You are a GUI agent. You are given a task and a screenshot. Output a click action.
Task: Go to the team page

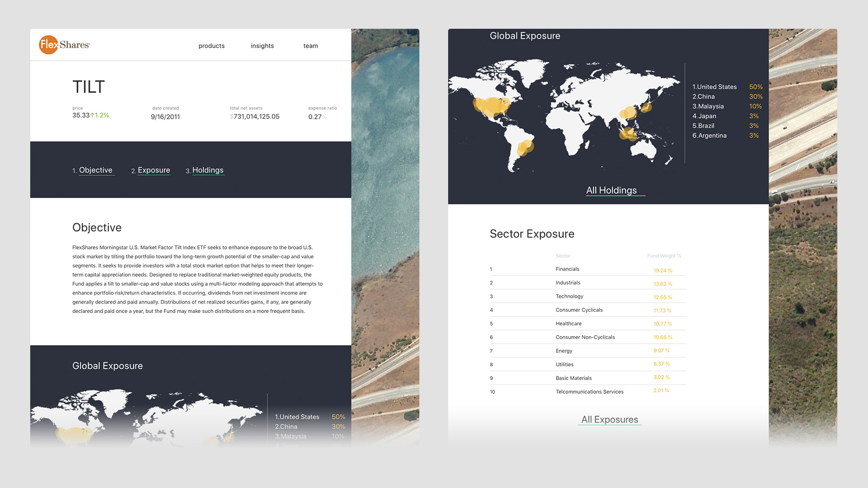click(x=310, y=46)
